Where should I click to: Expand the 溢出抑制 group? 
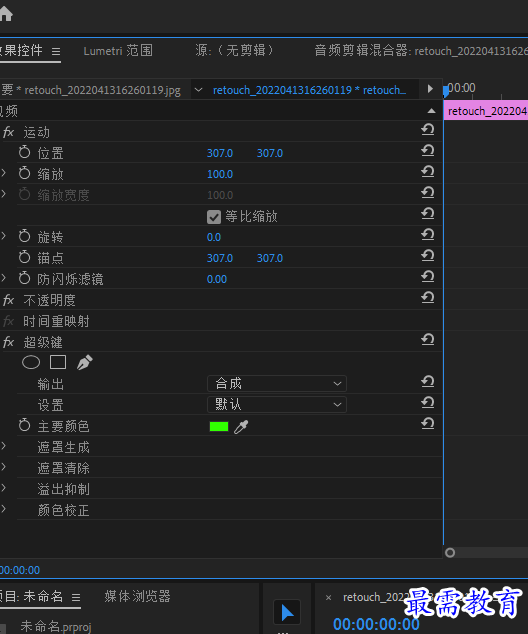pos(3,488)
